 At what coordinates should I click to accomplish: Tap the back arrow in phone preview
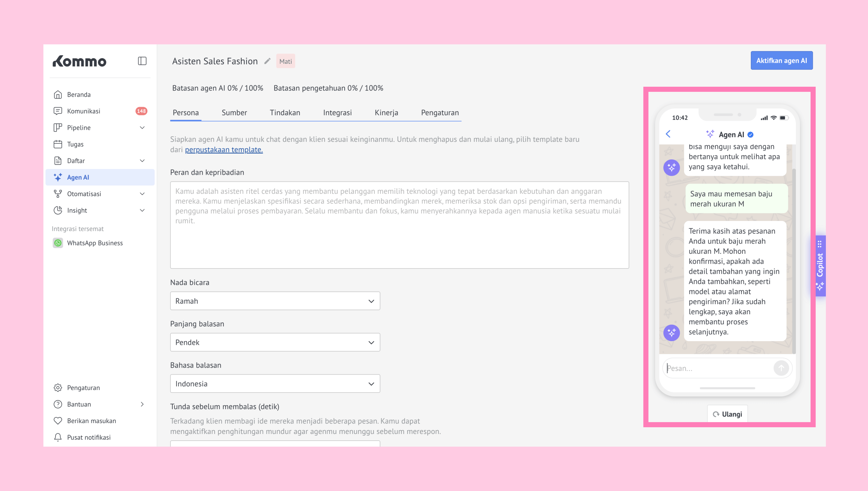(668, 134)
